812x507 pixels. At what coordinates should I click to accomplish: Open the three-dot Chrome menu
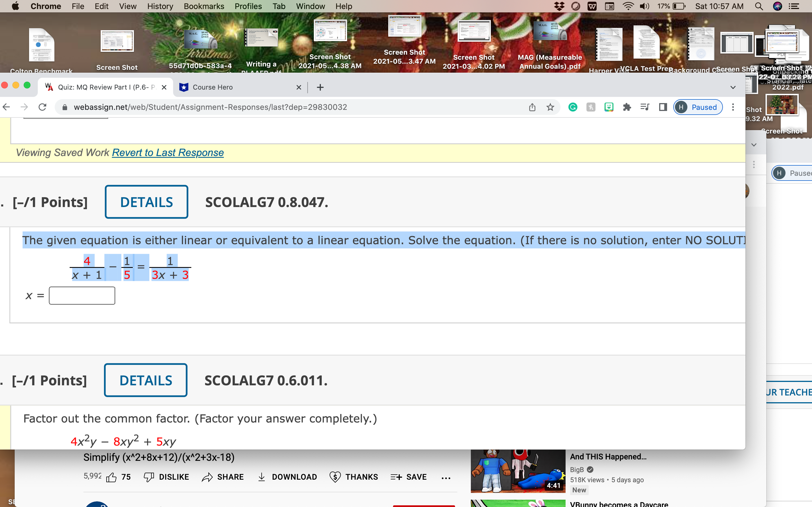click(x=733, y=107)
